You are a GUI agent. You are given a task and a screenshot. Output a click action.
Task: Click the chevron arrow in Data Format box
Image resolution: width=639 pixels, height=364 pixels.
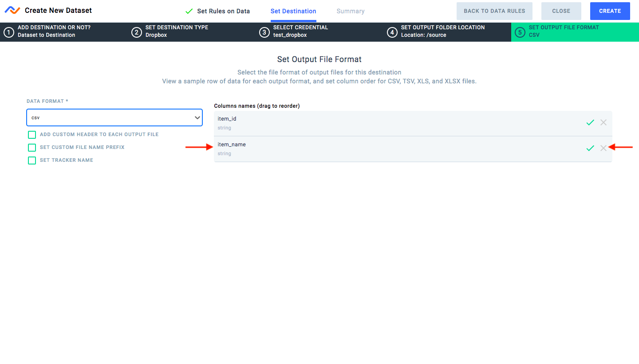pos(197,118)
